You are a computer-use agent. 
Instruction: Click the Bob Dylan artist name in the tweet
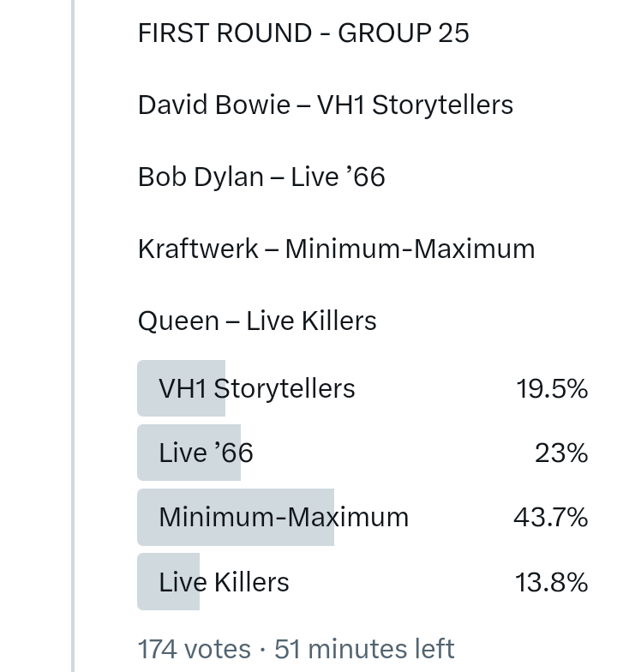[x=201, y=177]
